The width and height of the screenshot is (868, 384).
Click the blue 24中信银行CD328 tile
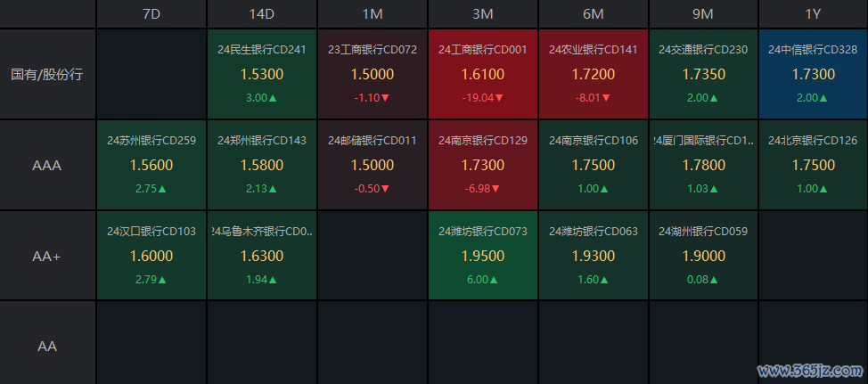point(813,75)
